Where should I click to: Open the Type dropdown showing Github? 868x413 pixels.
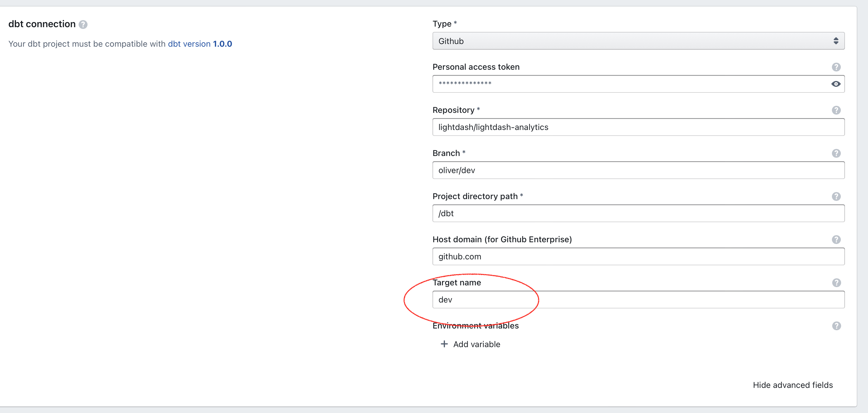point(639,41)
